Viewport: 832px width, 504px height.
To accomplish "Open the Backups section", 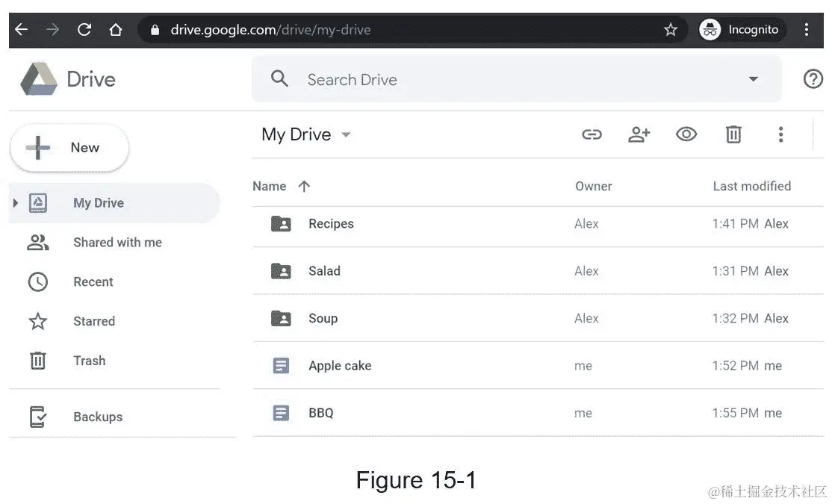I will (x=97, y=417).
